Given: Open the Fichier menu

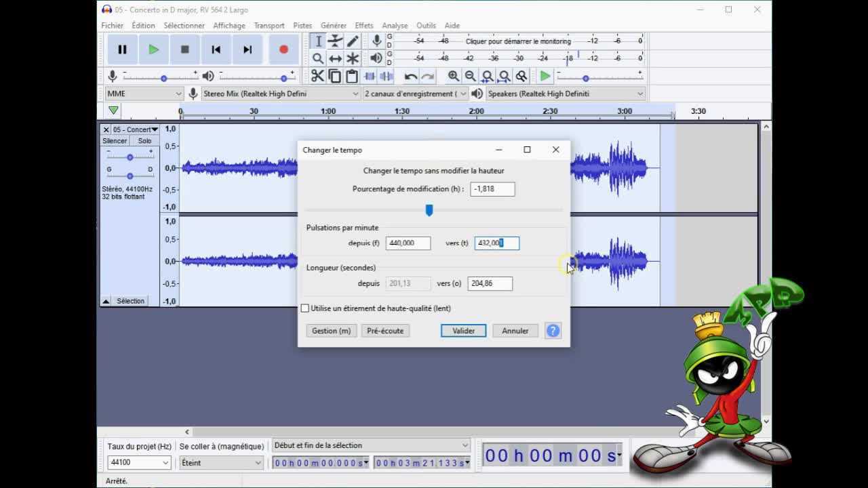Looking at the screenshot, I should (113, 26).
